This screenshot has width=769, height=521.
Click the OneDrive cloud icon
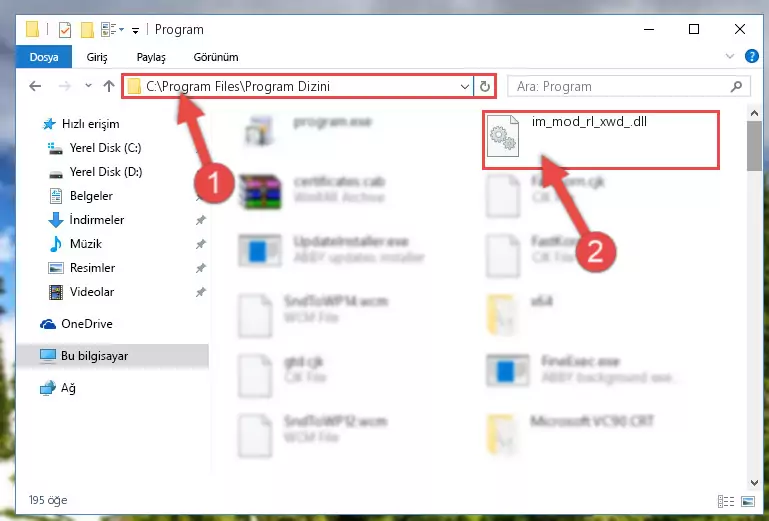pos(48,324)
